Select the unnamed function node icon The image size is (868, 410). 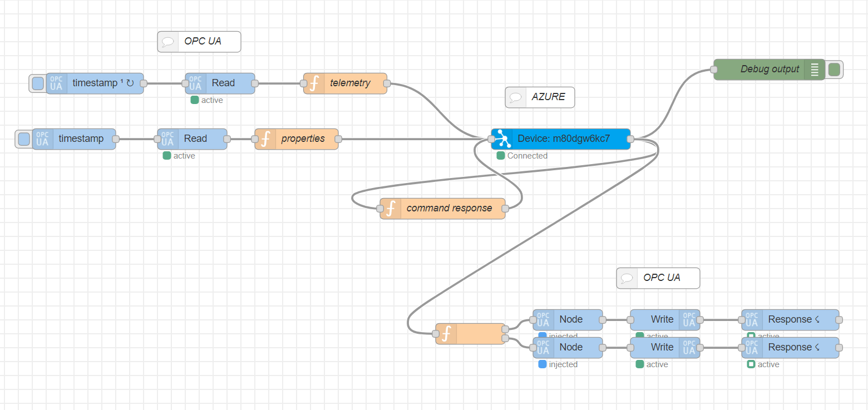446,334
